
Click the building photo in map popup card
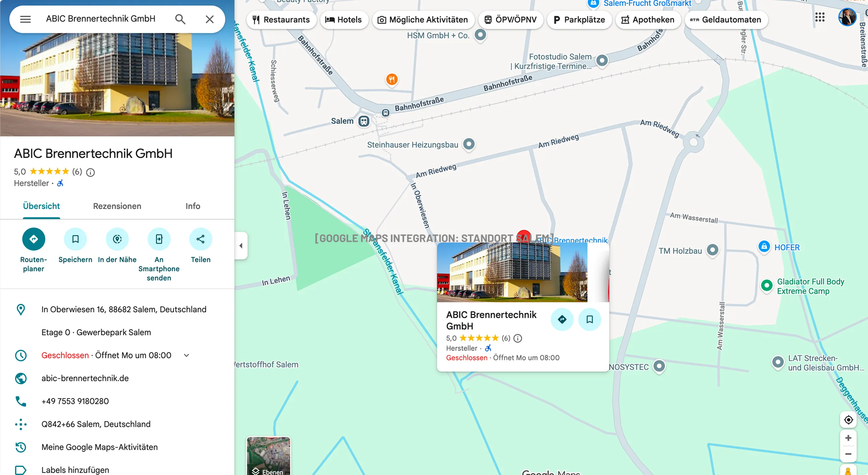click(512, 272)
